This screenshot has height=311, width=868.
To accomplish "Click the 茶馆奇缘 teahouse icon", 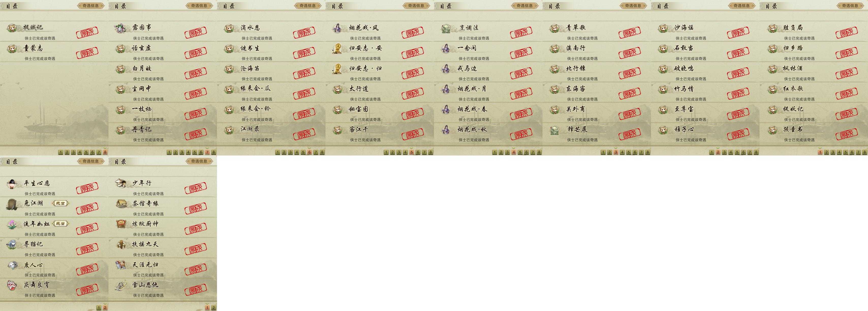I will pos(121,204).
